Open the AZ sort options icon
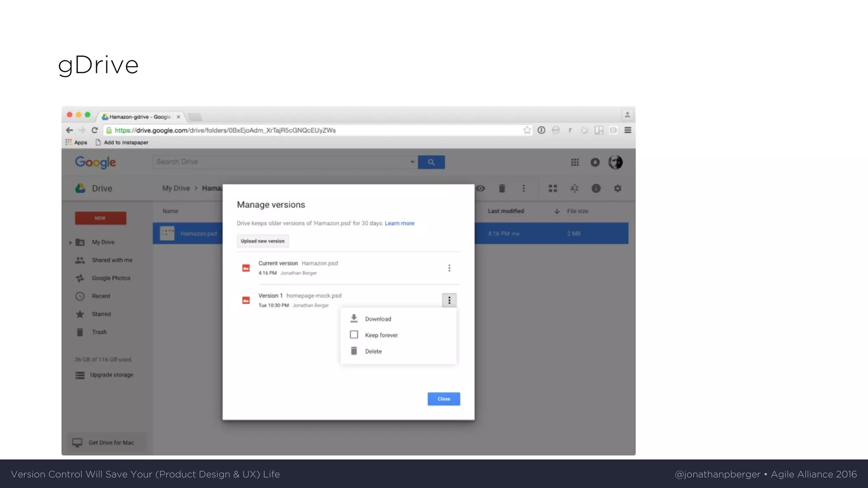The image size is (868, 488). click(574, 189)
